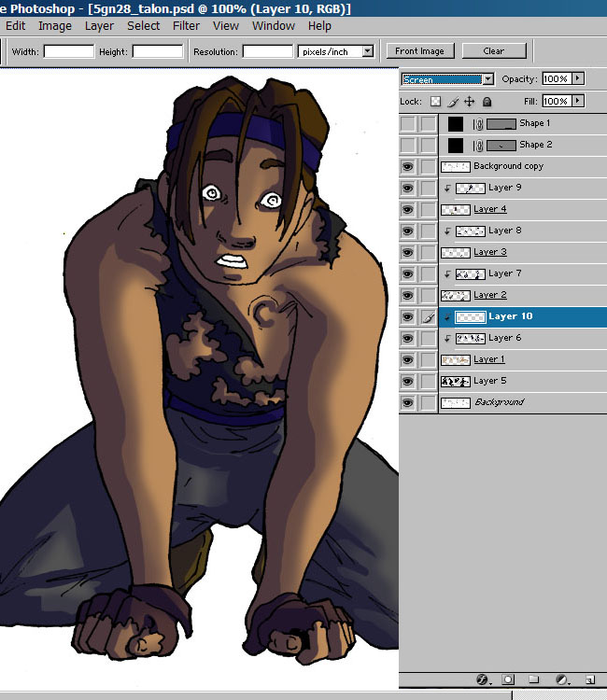
Task: Hide Layer 10
Action: click(407, 317)
